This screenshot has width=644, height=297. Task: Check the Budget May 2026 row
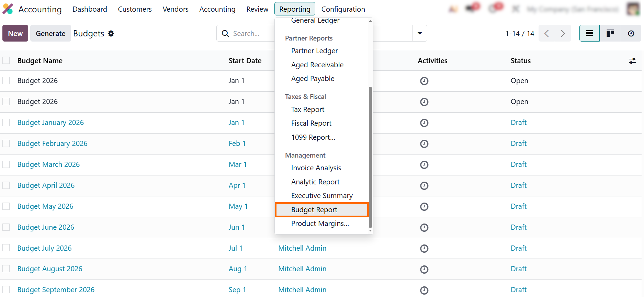point(6,206)
